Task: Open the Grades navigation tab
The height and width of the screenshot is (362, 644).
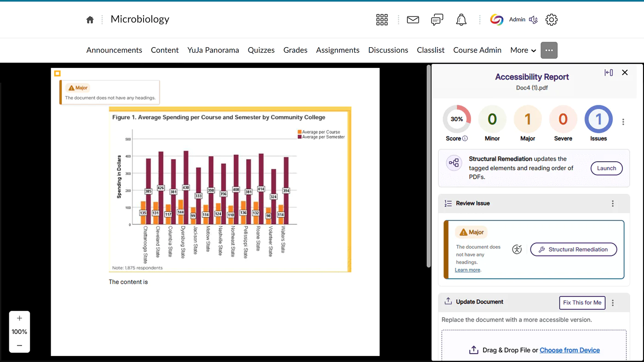Action: (295, 50)
